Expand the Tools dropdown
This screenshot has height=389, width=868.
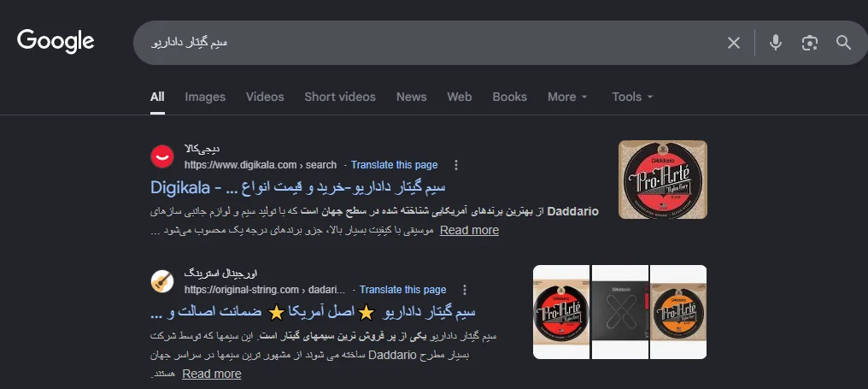click(632, 97)
